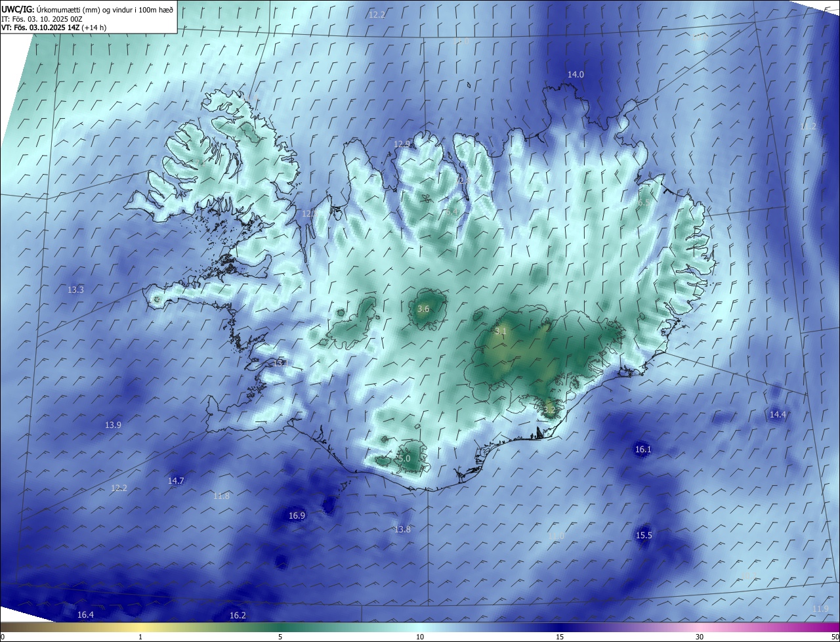The image size is (840, 642).
Task: Click the 14.0 value label north of Iceland
Action: (576, 75)
